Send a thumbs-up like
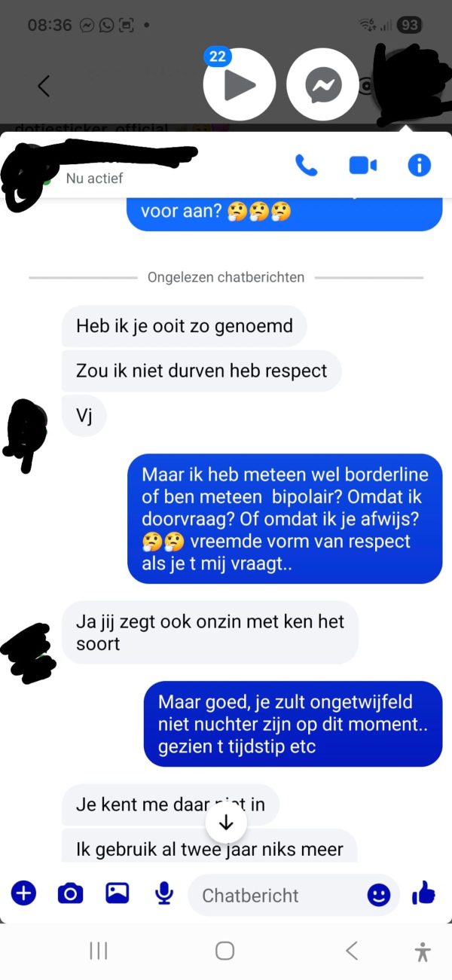452x980 pixels. coord(423,893)
